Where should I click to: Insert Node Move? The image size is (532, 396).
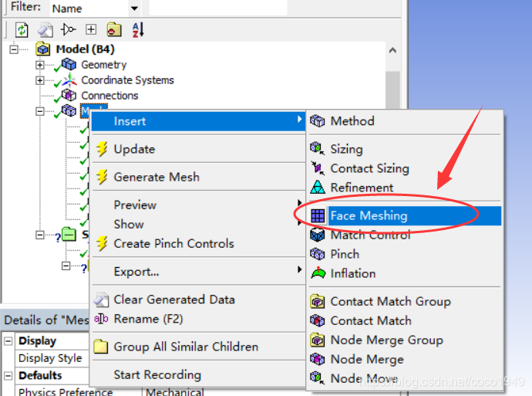[405, 378]
